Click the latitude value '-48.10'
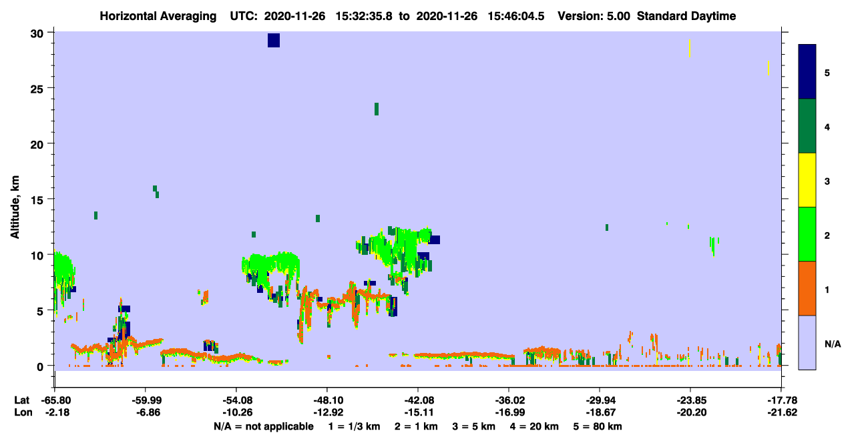The width and height of the screenshot is (868, 445). tap(327, 400)
